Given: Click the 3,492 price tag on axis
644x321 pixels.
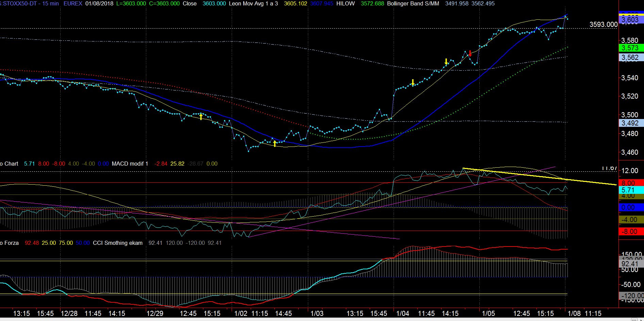Looking at the screenshot, I should point(631,123).
